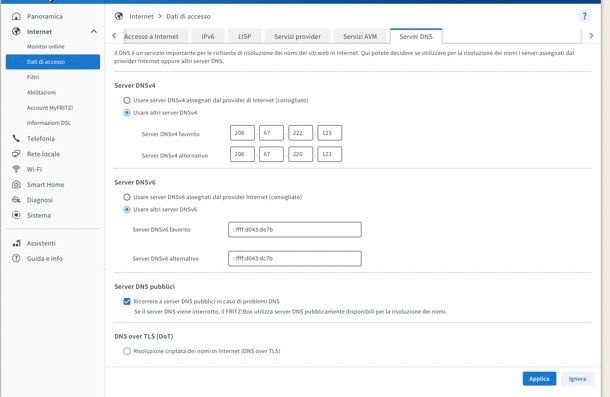Click the Smart Home icon

16,184
